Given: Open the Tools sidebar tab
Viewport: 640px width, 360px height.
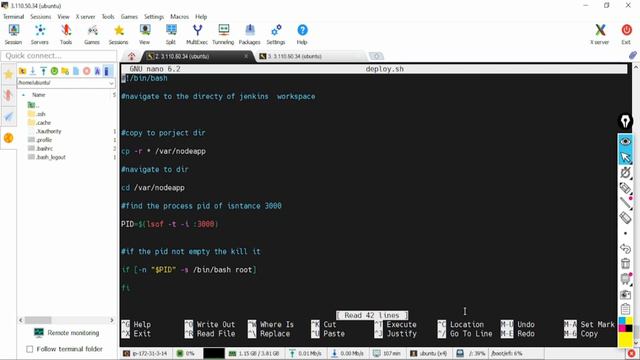Looking at the screenshot, I should tap(8, 96).
